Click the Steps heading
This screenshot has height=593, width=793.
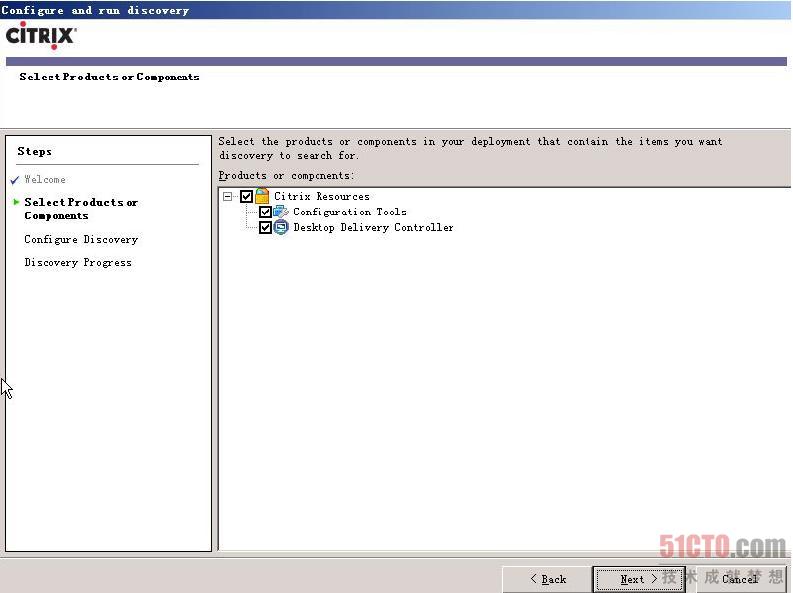pyautogui.click(x=34, y=151)
